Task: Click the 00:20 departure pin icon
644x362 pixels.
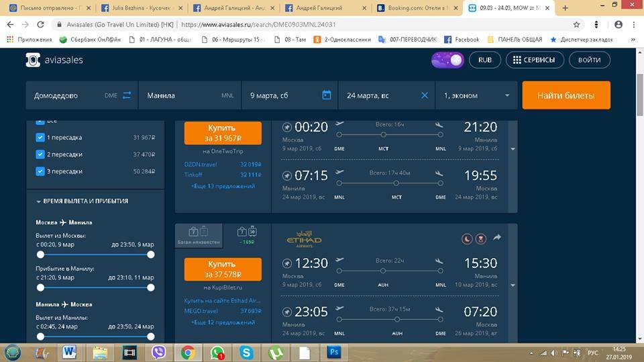Action: [287, 128]
